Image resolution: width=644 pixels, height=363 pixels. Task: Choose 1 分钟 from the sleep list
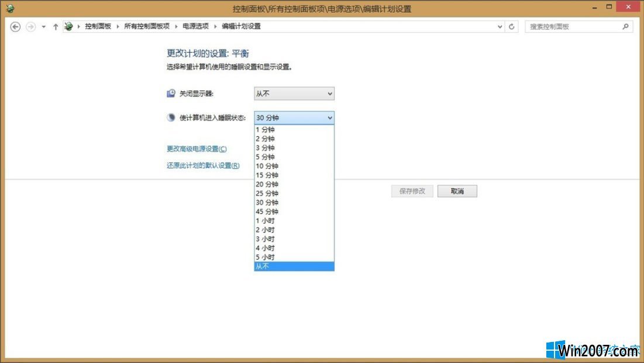(294, 130)
